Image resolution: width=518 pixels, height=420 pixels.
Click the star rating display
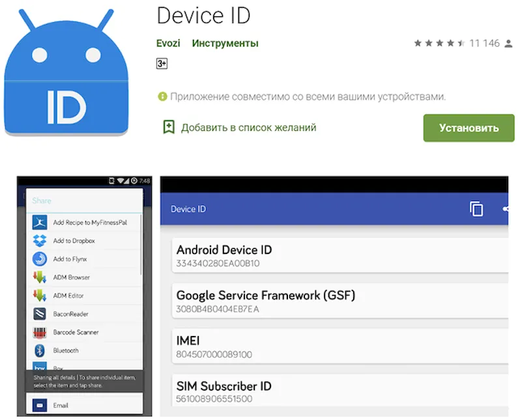pos(439,43)
